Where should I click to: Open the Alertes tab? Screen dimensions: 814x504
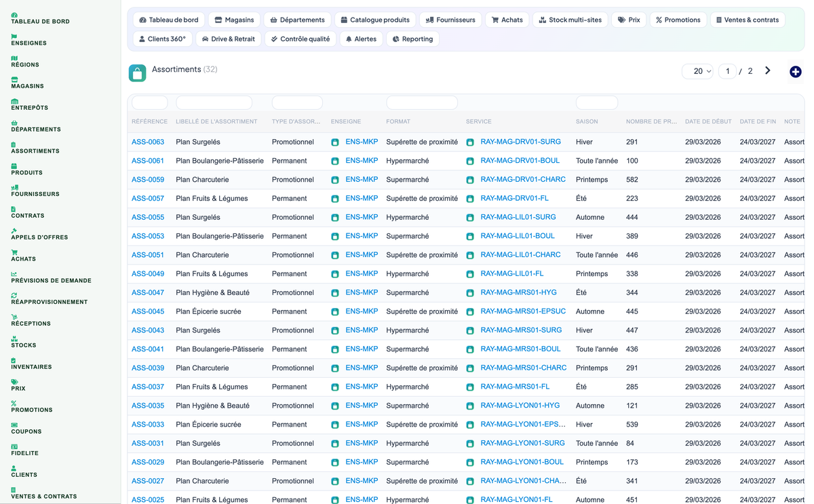(x=361, y=39)
